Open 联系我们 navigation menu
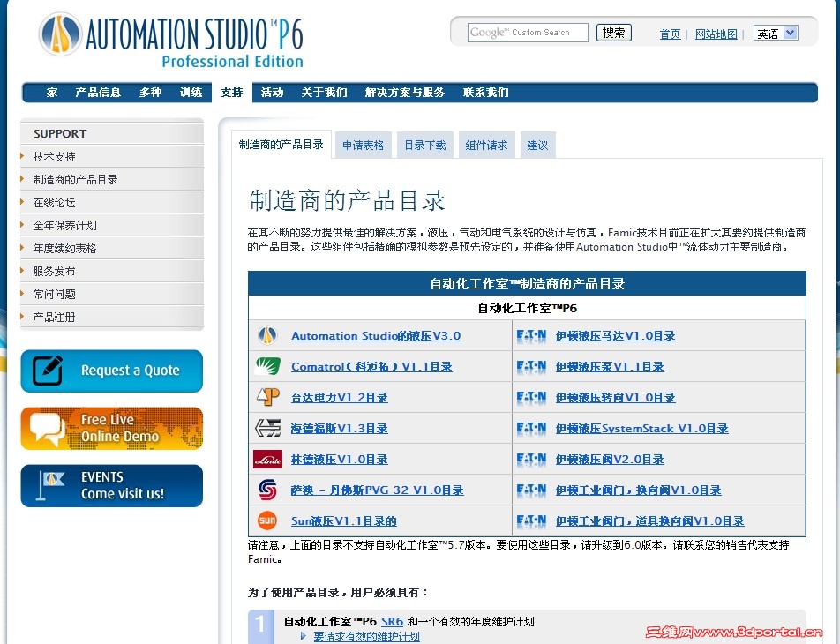Screen dimensions: 840x644 pos(486,92)
